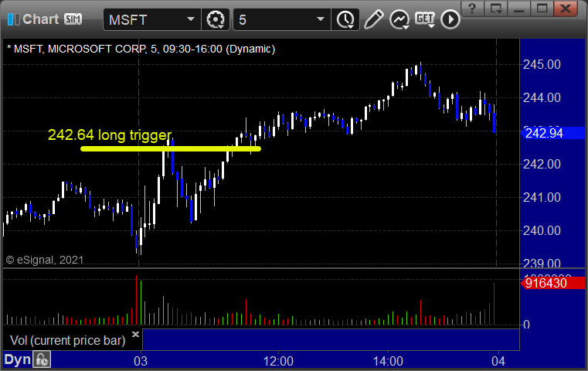588x371 pixels.
Task: Open the symbol settings gear icon
Action: [216, 19]
